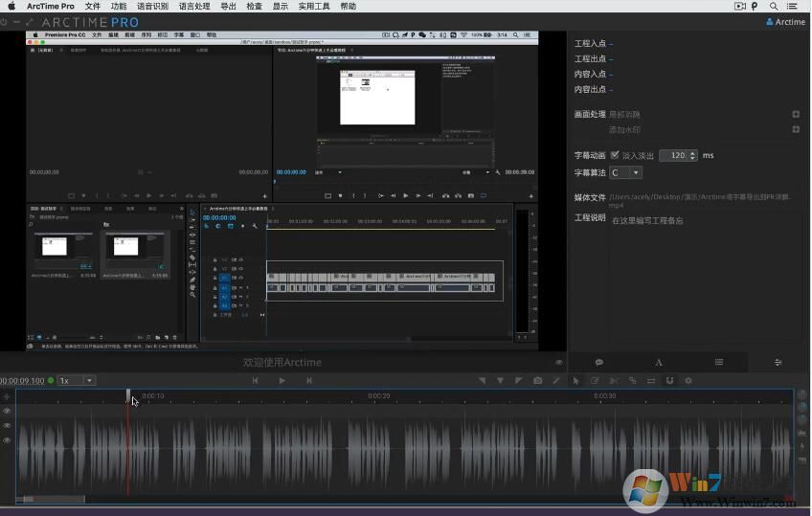
Task: Open the 导出 menu in the menu bar
Action: [x=228, y=6]
